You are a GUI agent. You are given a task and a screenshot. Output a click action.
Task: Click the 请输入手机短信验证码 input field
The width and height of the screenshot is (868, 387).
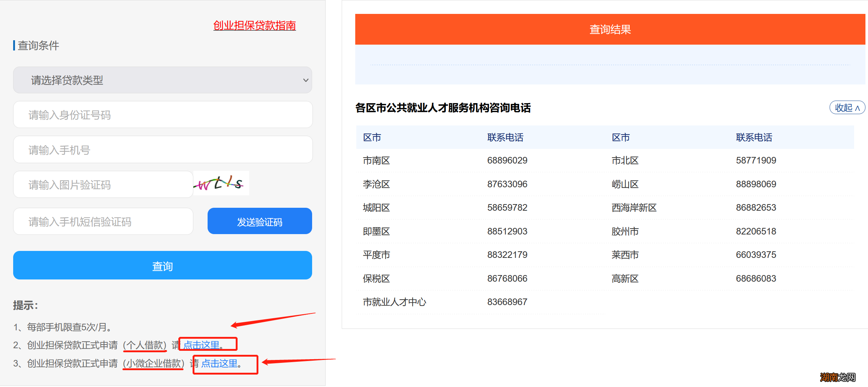(103, 221)
